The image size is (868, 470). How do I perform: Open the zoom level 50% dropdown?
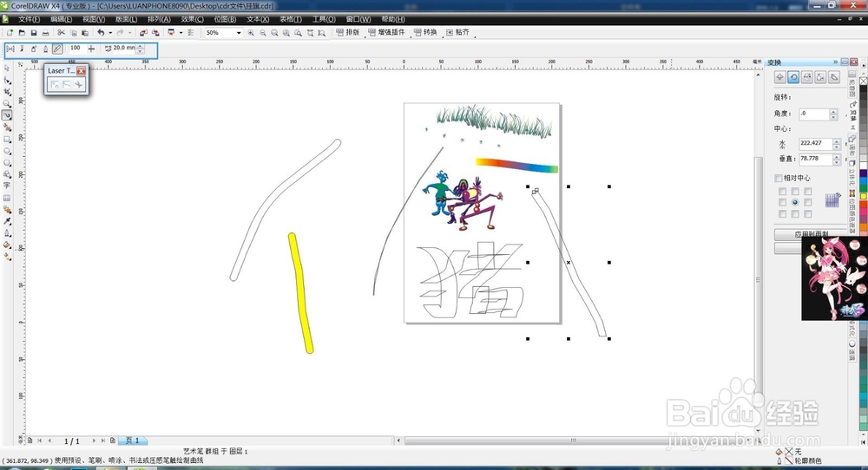click(x=239, y=33)
